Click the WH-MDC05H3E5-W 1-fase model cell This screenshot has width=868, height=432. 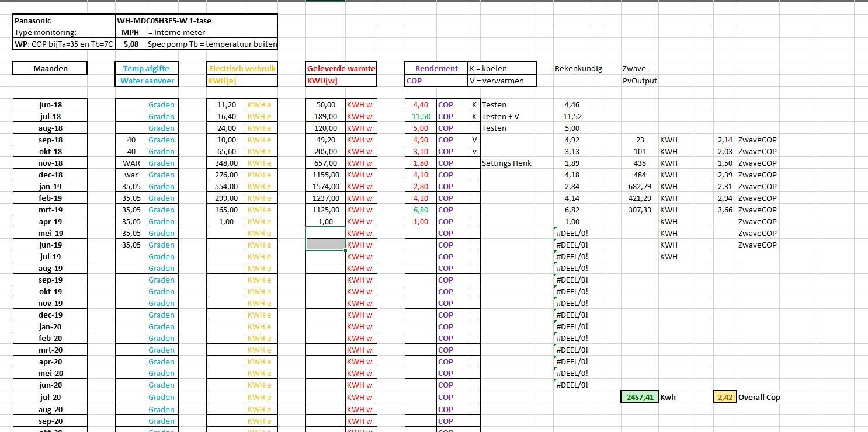(x=196, y=20)
